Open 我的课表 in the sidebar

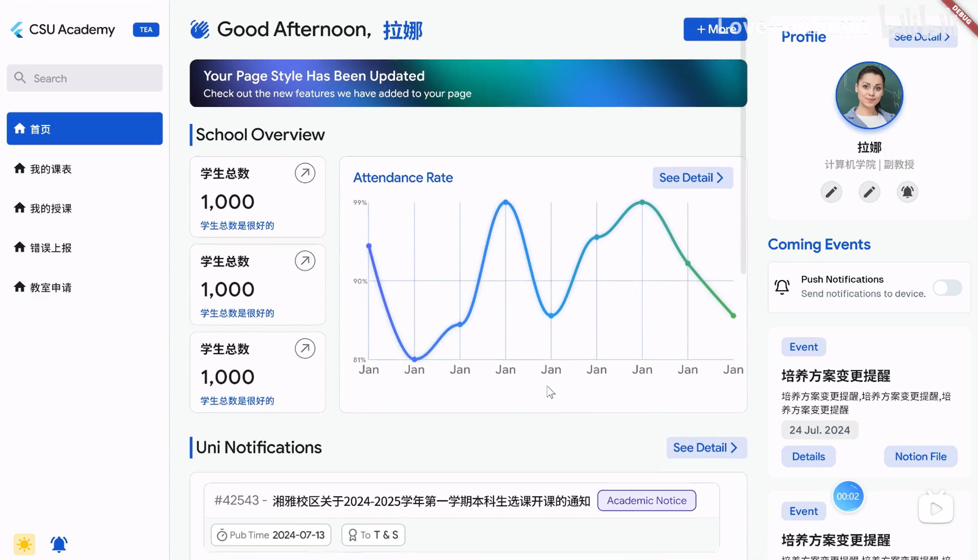click(x=85, y=168)
